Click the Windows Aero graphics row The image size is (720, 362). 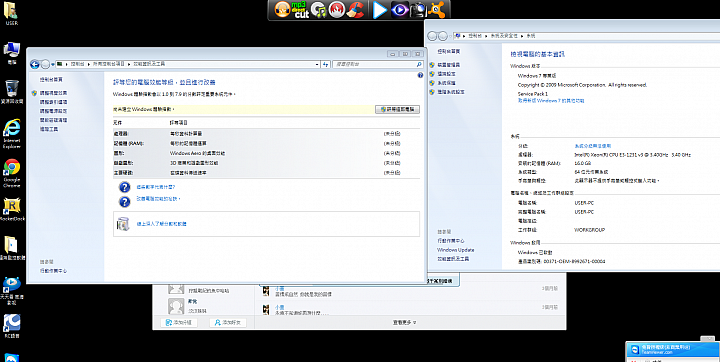tap(266, 153)
